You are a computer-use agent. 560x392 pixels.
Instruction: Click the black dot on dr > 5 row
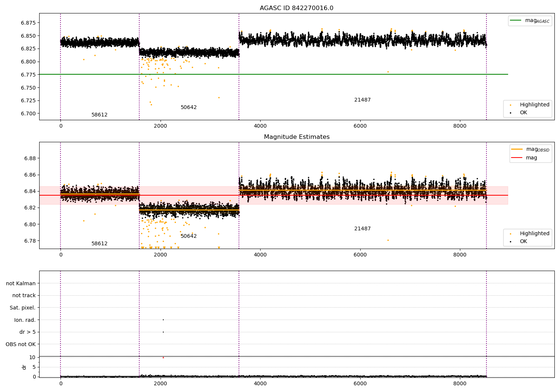coord(163,332)
